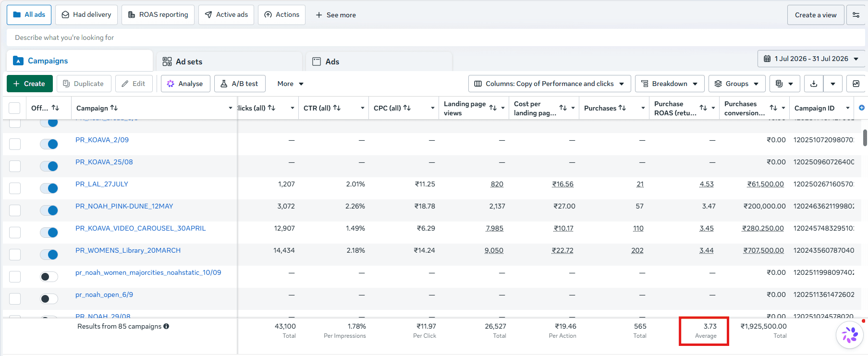
Task: Expand the More actions dropdown
Action: point(291,84)
